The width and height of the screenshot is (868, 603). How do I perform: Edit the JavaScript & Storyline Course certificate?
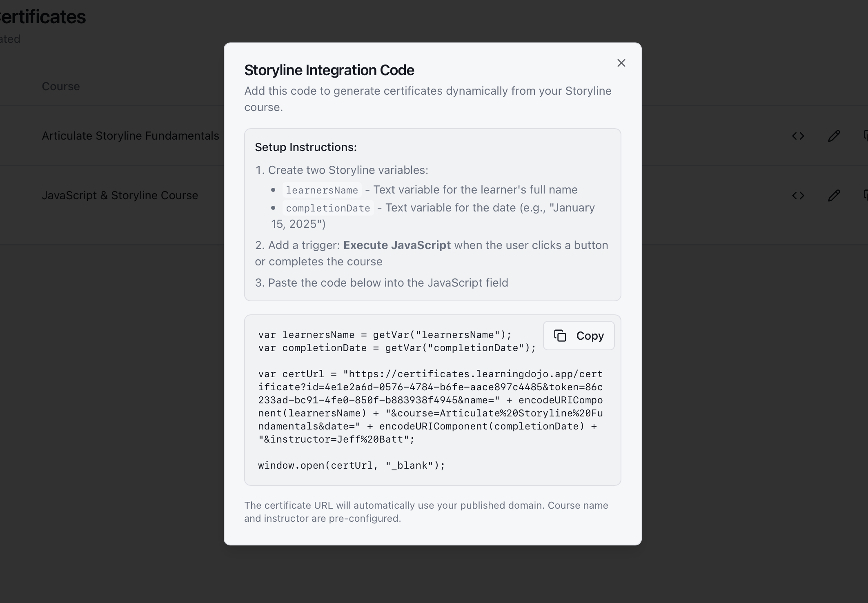tap(834, 196)
